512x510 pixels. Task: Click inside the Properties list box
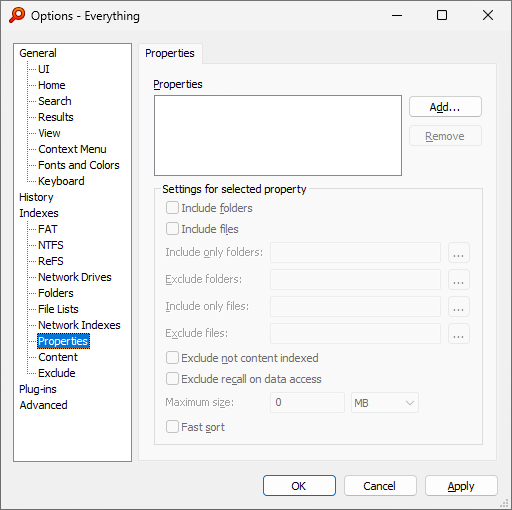click(278, 135)
